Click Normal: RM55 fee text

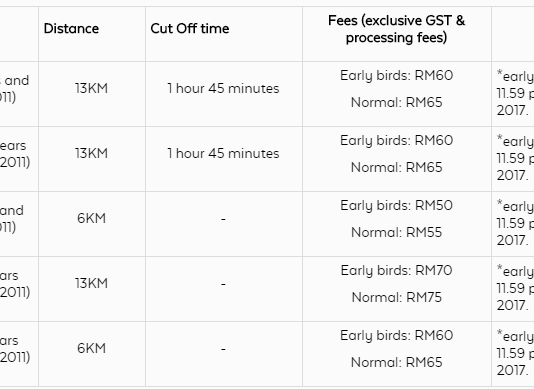pyautogui.click(x=396, y=233)
